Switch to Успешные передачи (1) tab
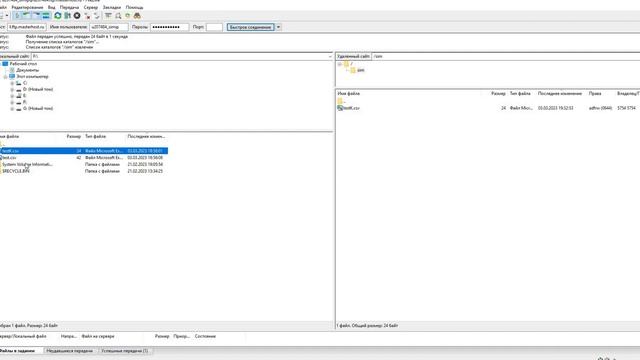This screenshot has width=640, height=360. click(x=124, y=351)
